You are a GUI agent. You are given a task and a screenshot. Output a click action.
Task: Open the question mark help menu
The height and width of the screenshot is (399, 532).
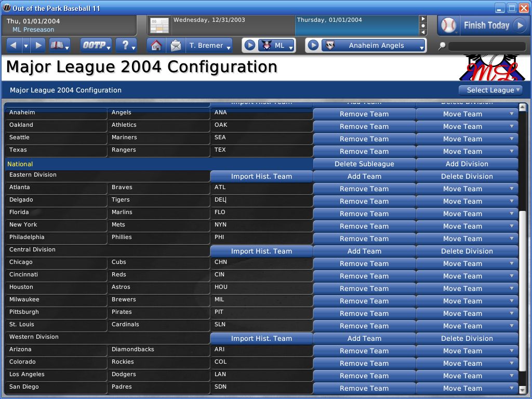click(126, 45)
